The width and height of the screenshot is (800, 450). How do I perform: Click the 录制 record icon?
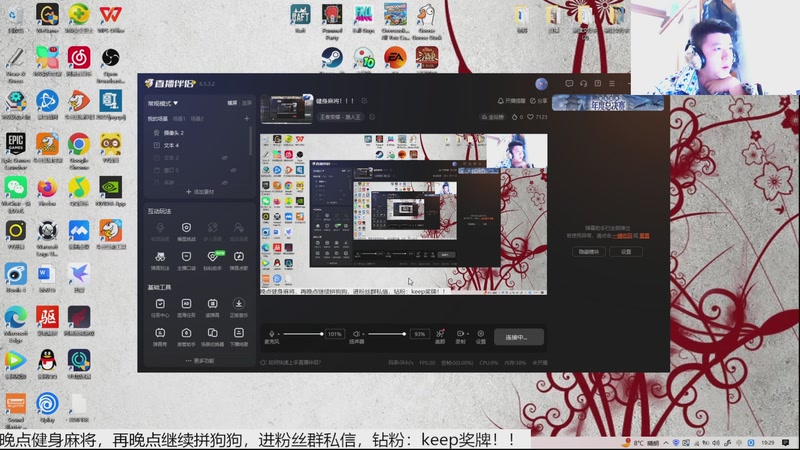tap(460, 334)
